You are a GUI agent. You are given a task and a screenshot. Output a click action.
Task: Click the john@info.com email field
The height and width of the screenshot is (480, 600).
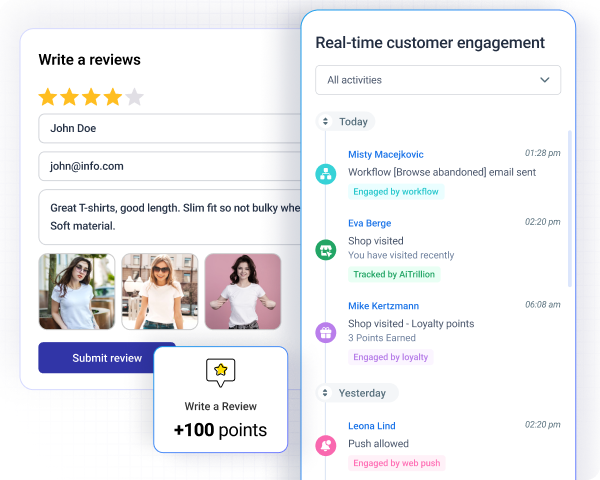click(170, 166)
